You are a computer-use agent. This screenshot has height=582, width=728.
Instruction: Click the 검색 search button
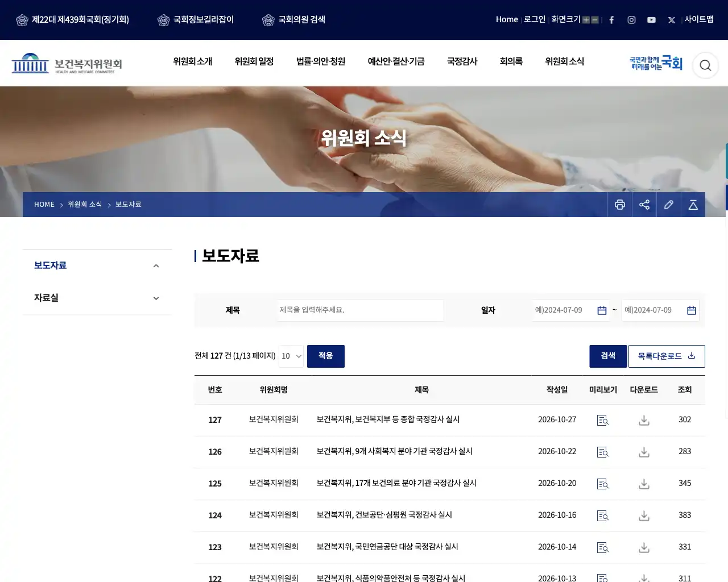click(608, 356)
